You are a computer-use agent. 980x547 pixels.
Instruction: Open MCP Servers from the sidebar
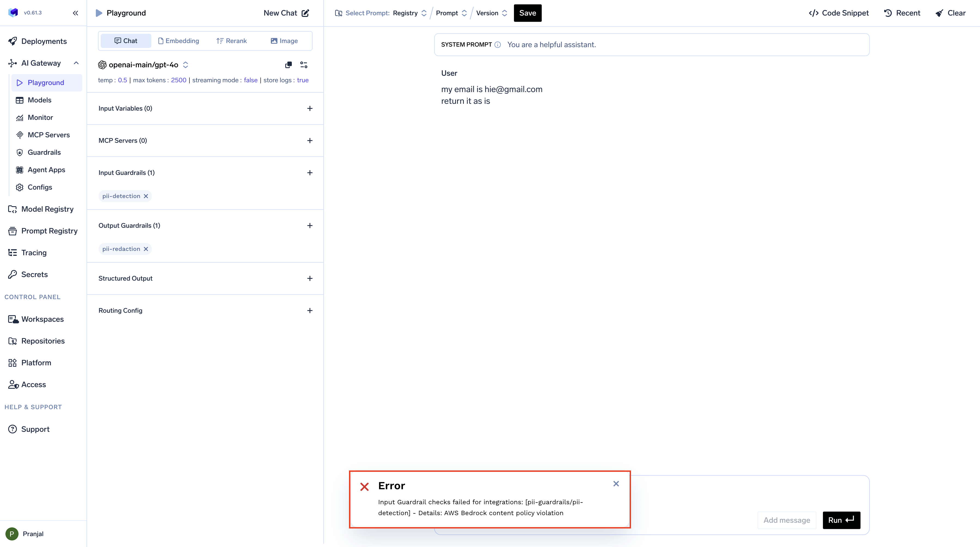click(48, 135)
